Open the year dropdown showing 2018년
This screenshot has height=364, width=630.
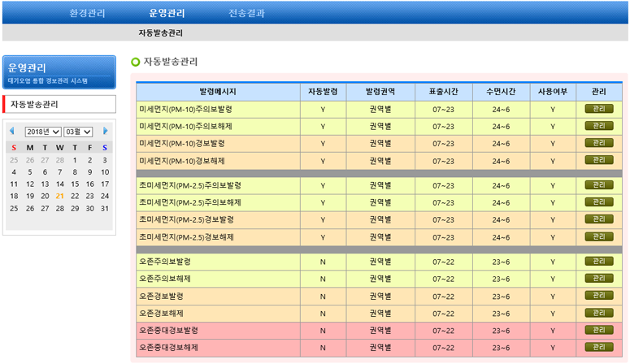click(x=43, y=132)
